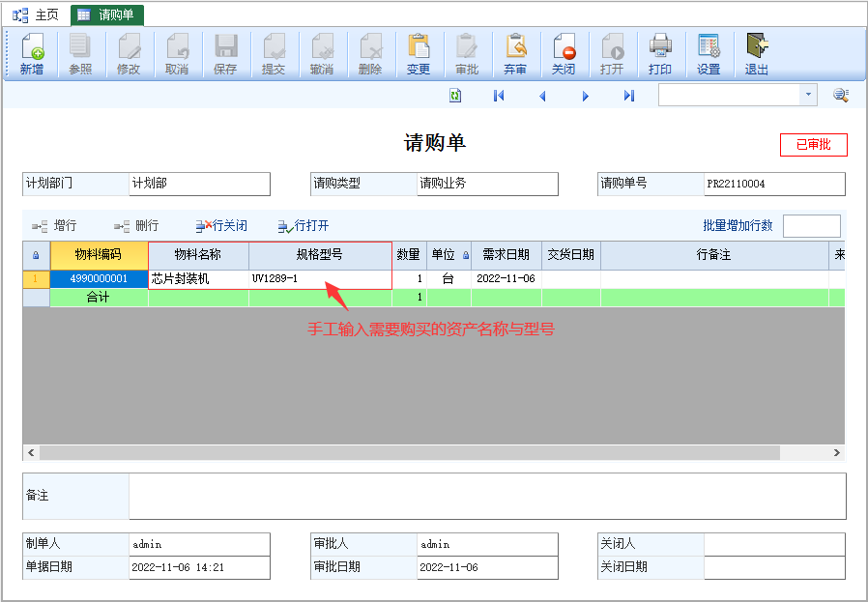Go to next record arrow
The width and height of the screenshot is (868, 602).
coord(585,97)
